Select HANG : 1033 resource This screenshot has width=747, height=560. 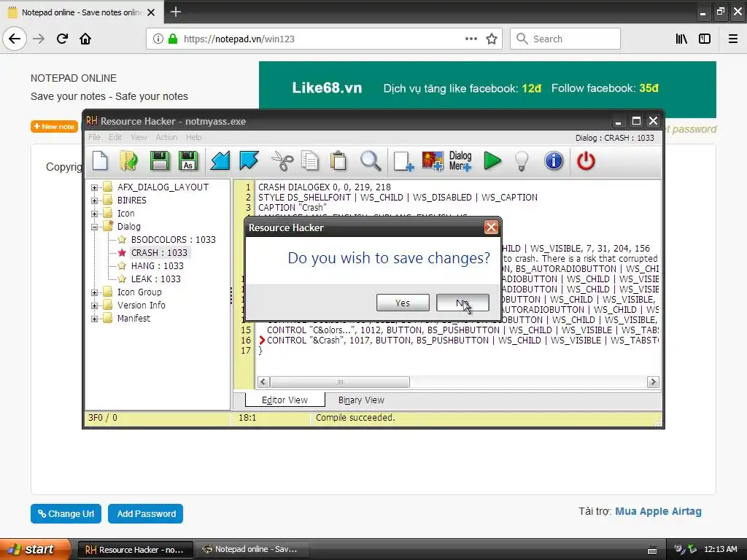158,265
